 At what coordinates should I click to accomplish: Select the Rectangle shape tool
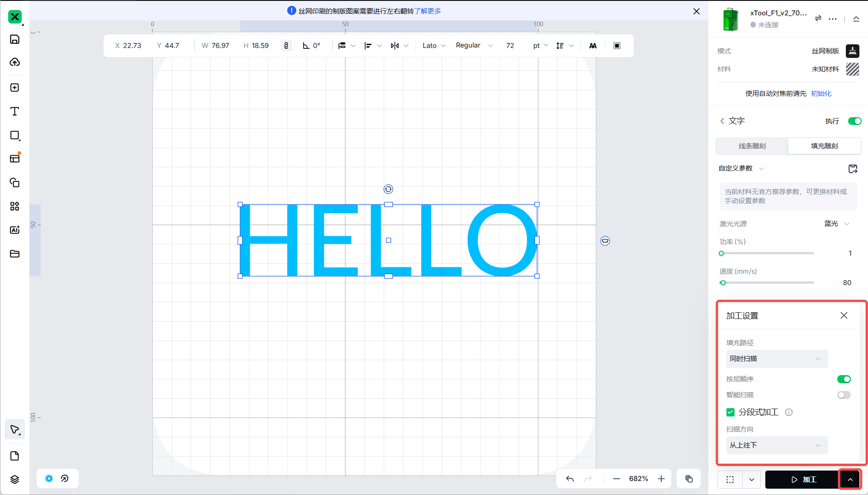14,135
